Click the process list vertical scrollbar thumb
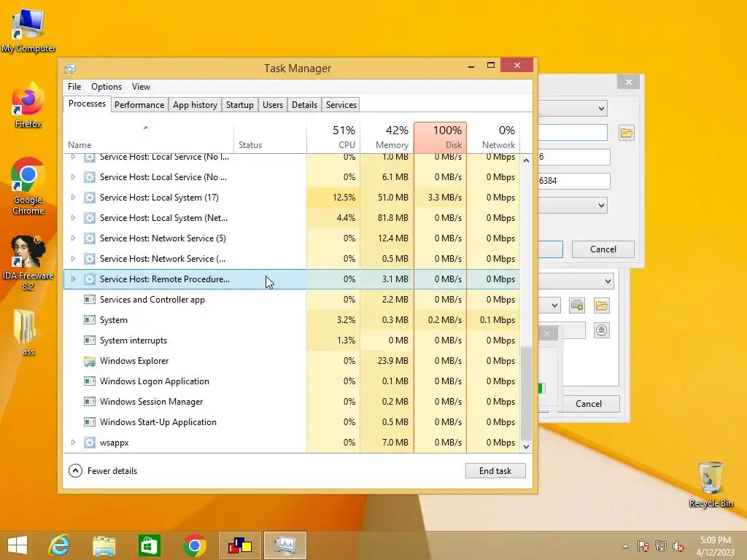 coord(526,394)
